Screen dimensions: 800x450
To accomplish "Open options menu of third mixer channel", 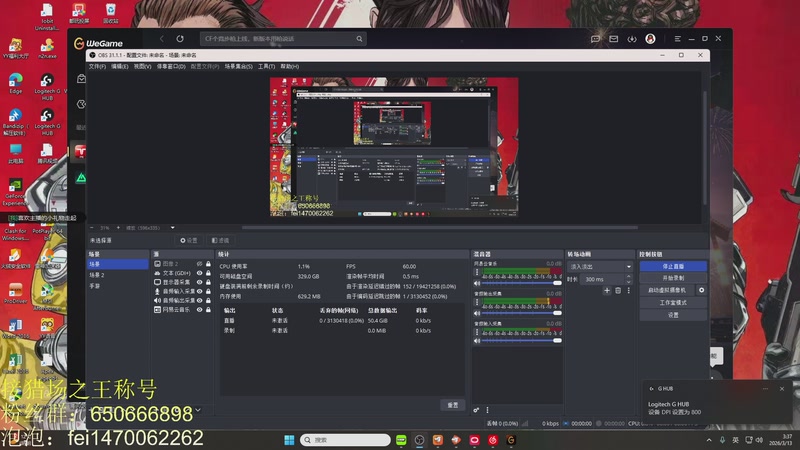I will pos(477,332).
